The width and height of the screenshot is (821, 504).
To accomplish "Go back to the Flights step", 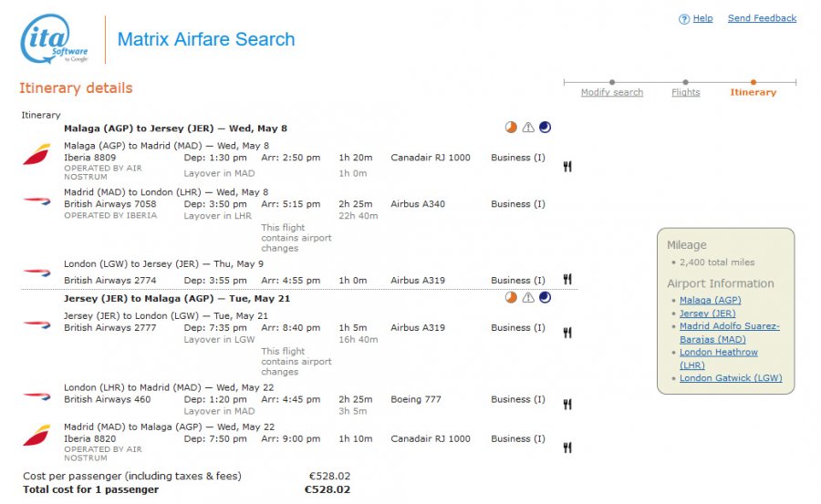I will point(686,92).
